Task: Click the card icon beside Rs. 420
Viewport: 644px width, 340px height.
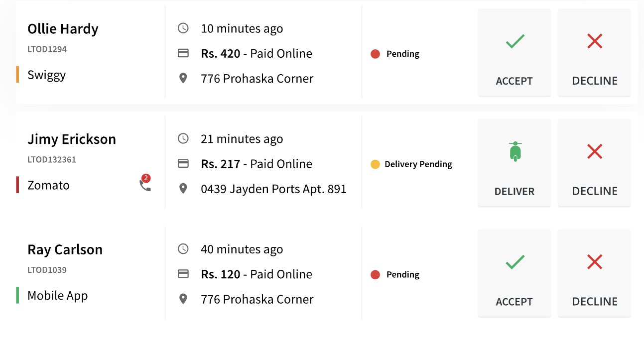Action: (183, 53)
